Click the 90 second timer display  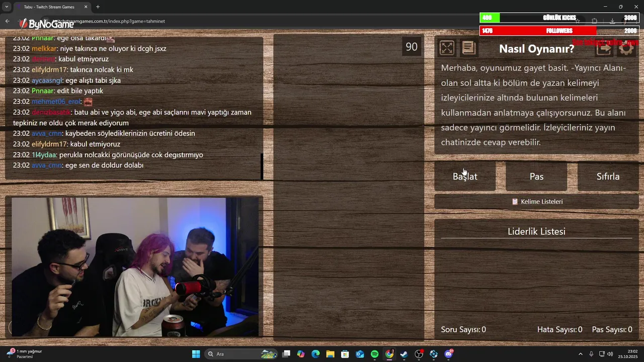point(412,47)
